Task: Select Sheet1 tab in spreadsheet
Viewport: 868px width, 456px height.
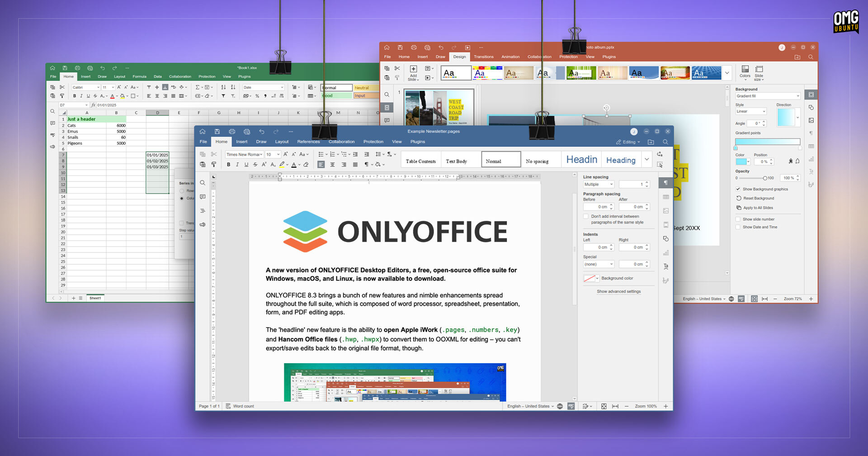Action: [95, 298]
